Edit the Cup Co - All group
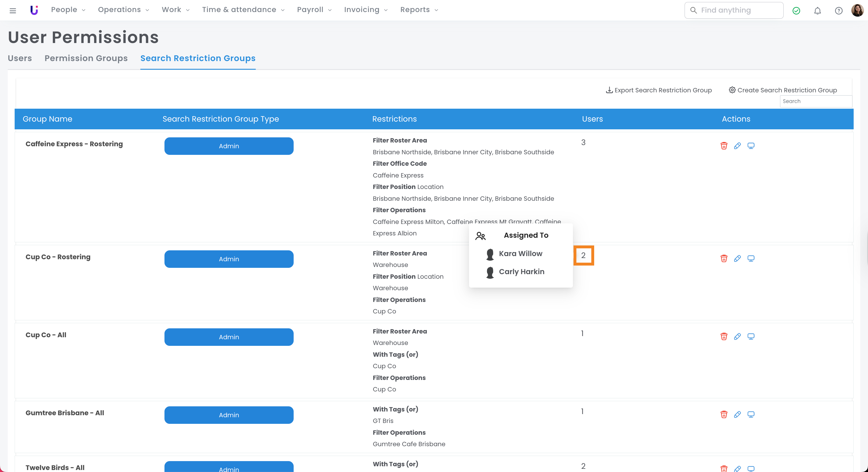The width and height of the screenshot is (868, 472). (x=737, y=337)
